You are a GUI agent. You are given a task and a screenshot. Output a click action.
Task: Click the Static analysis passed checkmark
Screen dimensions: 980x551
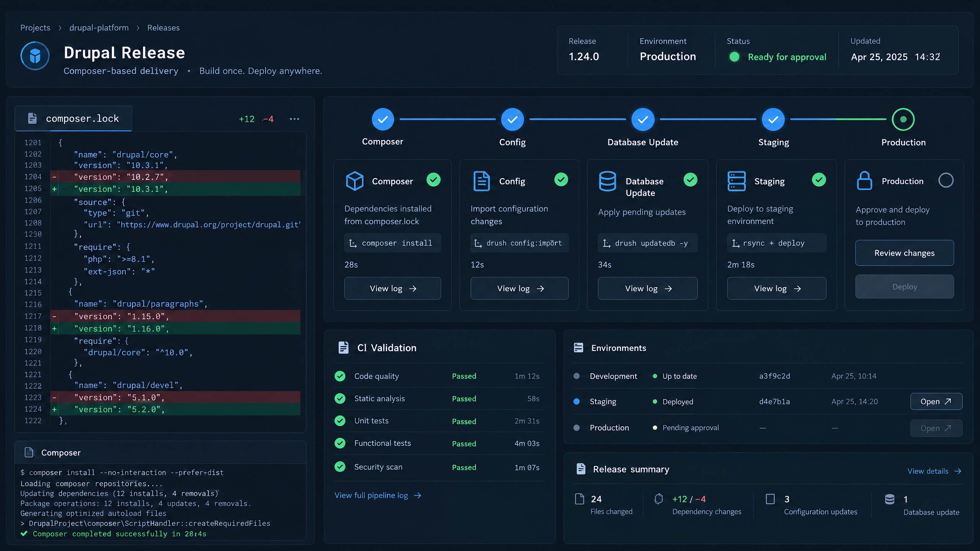[x=340, y=398]
